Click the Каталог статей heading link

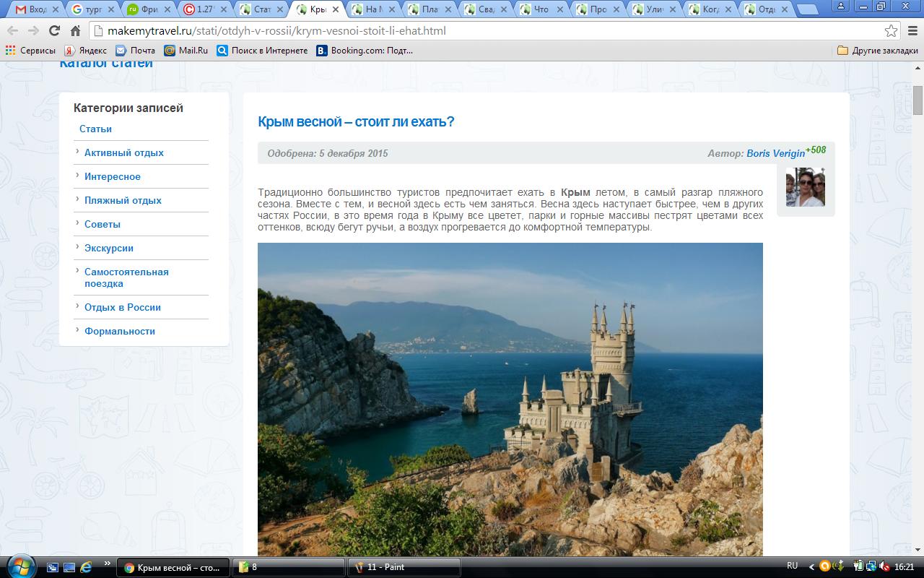[x=106, y=64]
